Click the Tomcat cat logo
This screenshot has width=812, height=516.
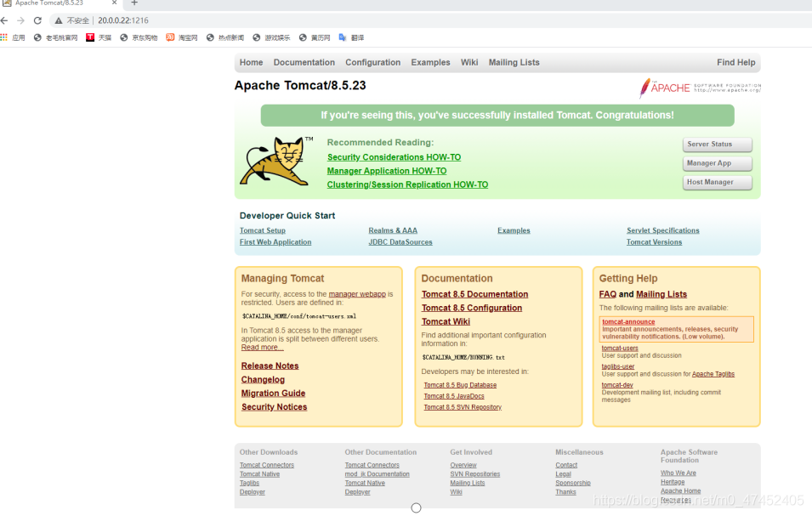276,161
